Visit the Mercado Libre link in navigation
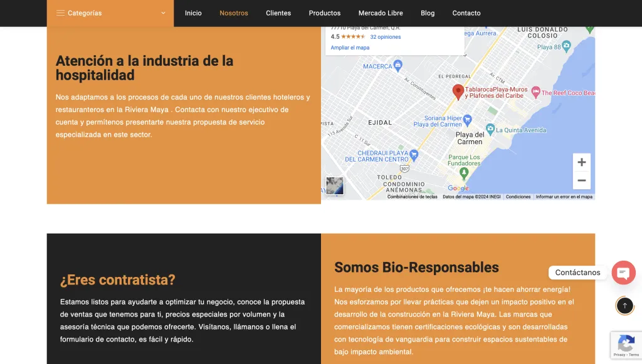This screenshot has width=642, height=364. pos(381,13)
